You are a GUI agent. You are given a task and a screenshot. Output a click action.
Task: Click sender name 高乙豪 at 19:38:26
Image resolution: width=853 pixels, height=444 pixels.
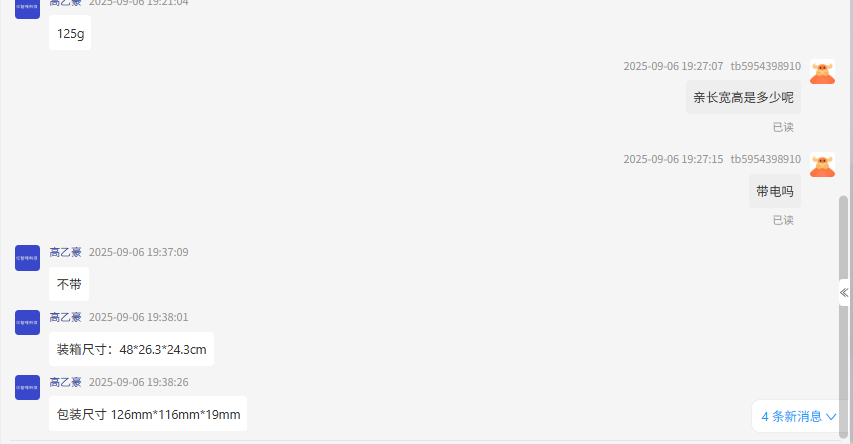click(x=66, y=382)
